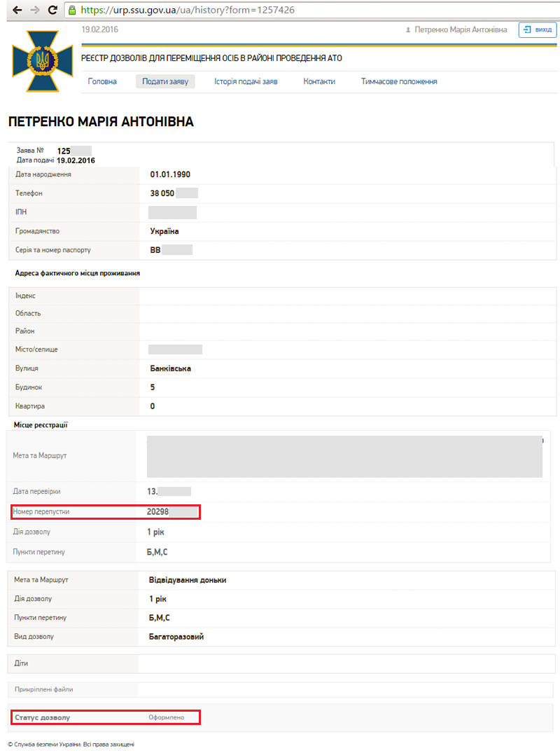Go to Контакти page
The height and width of the screenshot is (753, 560).
tap(319, 82)
